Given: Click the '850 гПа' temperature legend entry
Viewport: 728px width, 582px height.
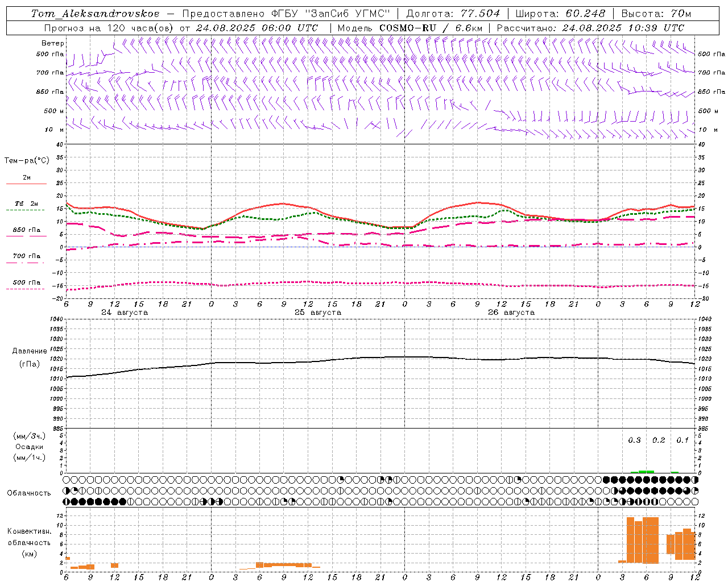Looking at the screenshot, I should pyautogui.click(x=27, y=230).
